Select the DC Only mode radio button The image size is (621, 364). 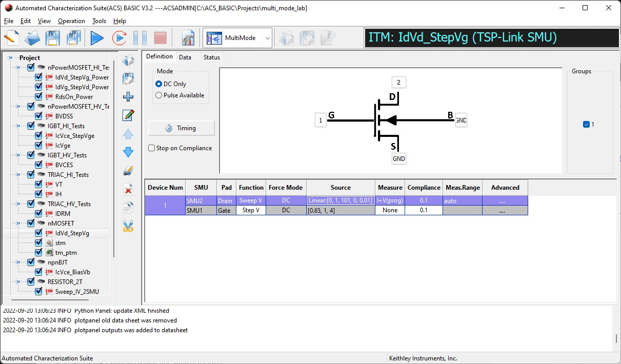point(158,84)
